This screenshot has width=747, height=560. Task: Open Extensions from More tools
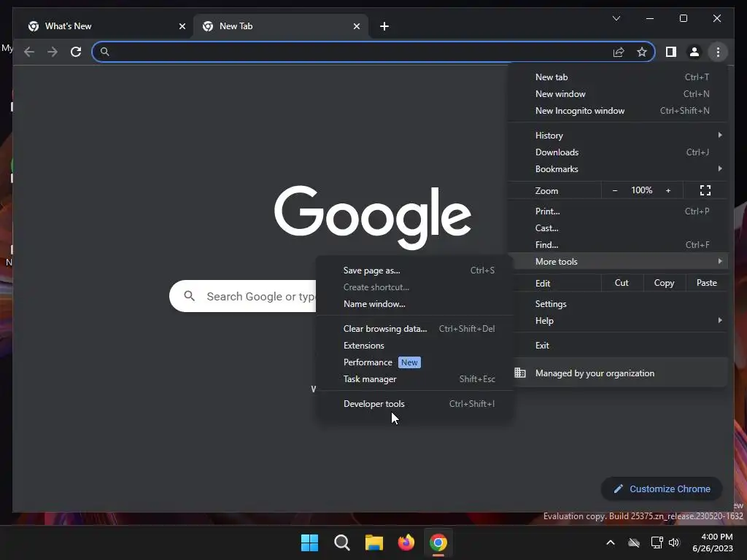coord(414,345)
